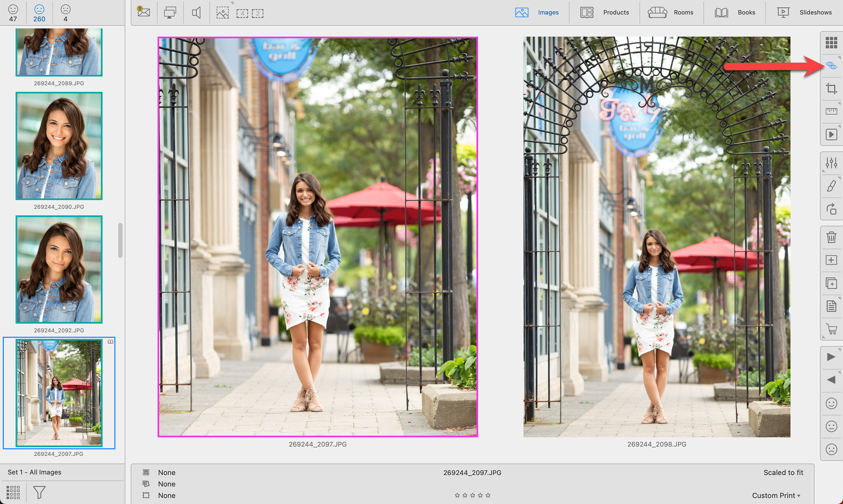Go to next image arrow
Screen dimensions: 843x504
pyautogui.click(x=831, y=357)
